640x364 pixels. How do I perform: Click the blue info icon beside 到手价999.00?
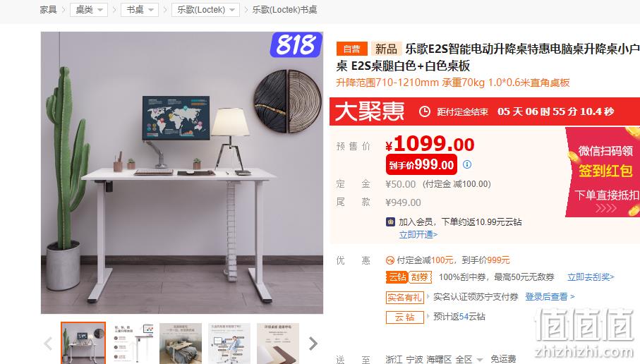(x=467, y=164)
